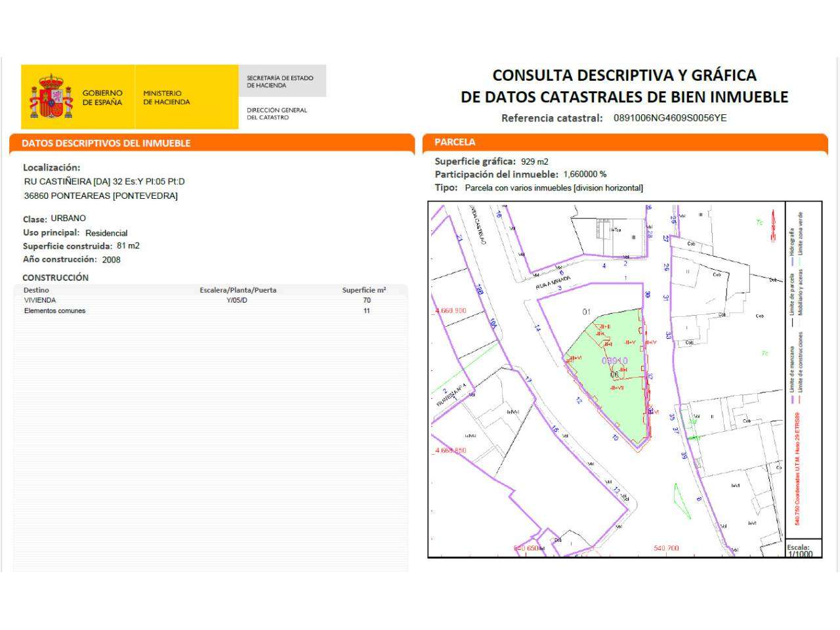Select the 'Destino' column header
The width and height of the screenshot is (840, 630).
click(x=36, y=290)
